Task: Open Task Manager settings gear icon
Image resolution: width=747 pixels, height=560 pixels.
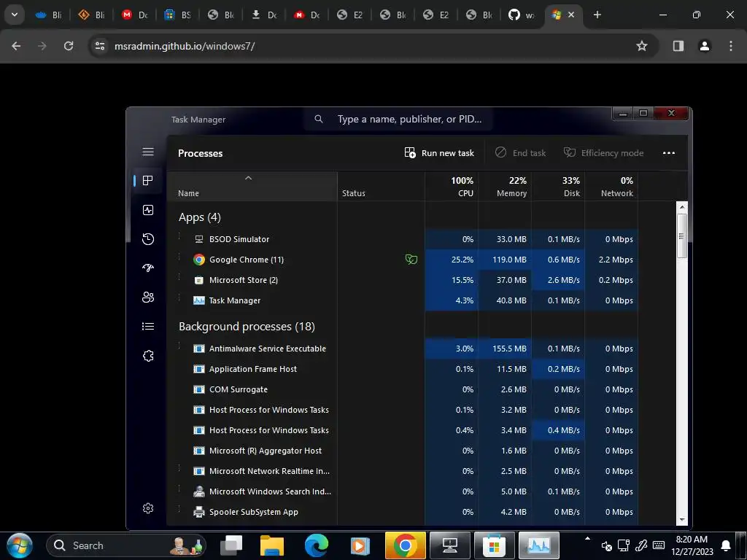Action: [147, 508]
